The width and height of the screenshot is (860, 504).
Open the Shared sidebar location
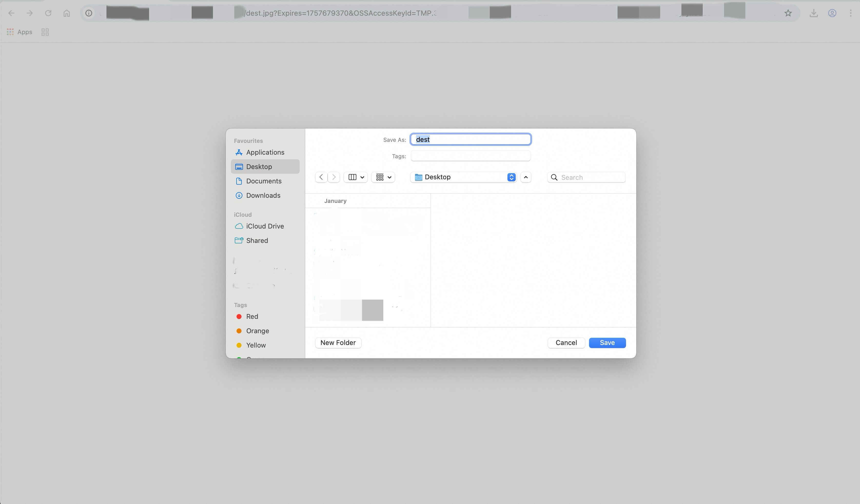pyautogui.click(x=257, y=241)
